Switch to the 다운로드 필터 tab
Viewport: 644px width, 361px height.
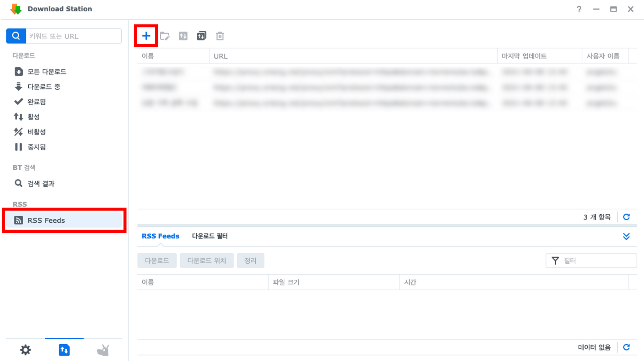pyautogui.click(x=210, y=236)
